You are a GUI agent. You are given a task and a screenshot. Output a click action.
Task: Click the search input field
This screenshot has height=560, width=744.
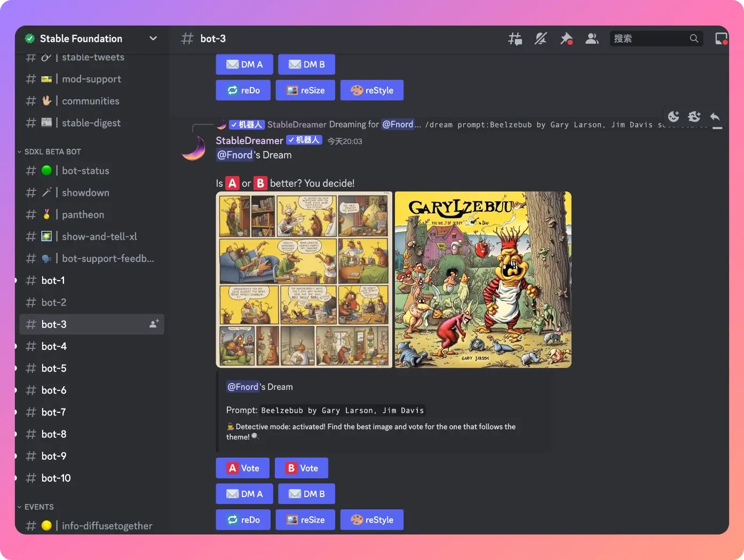tap(650, 38)
